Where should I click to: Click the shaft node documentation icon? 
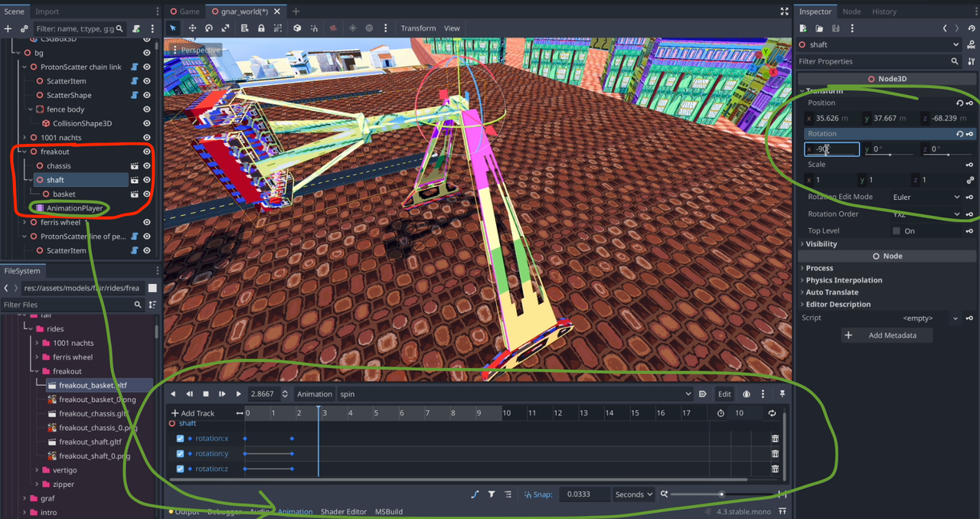tap(972, 45)
